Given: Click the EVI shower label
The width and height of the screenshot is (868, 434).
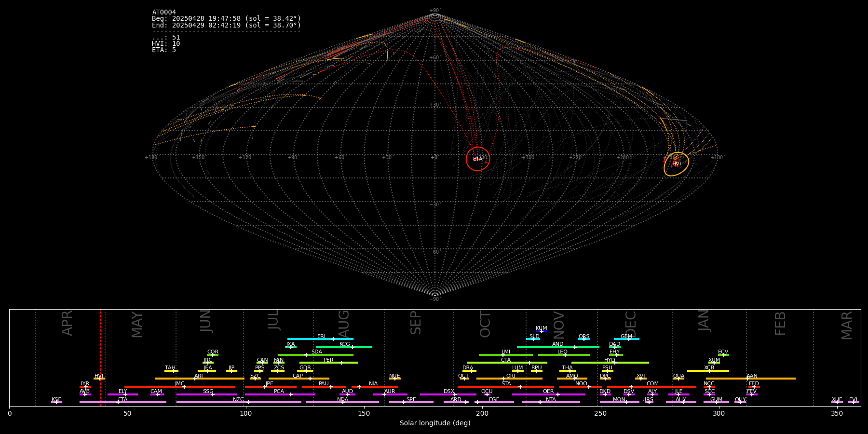Looking at the screenshot, I should tap(853, 400).
